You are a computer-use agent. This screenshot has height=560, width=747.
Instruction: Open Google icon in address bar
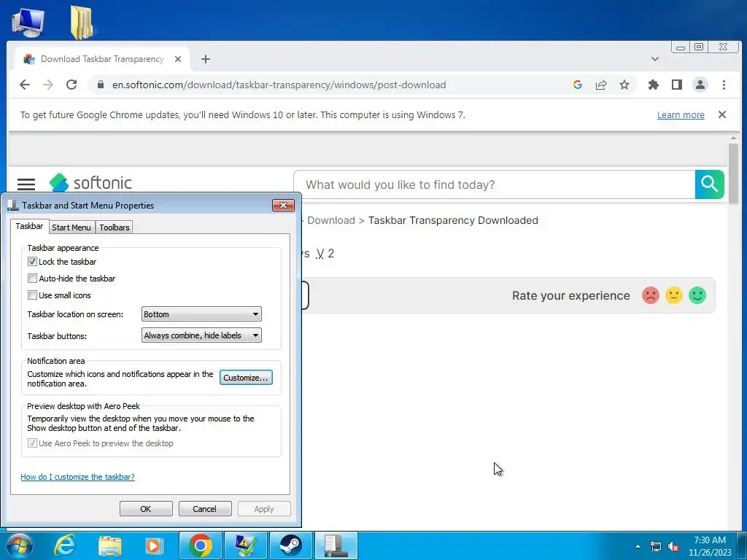578,85
